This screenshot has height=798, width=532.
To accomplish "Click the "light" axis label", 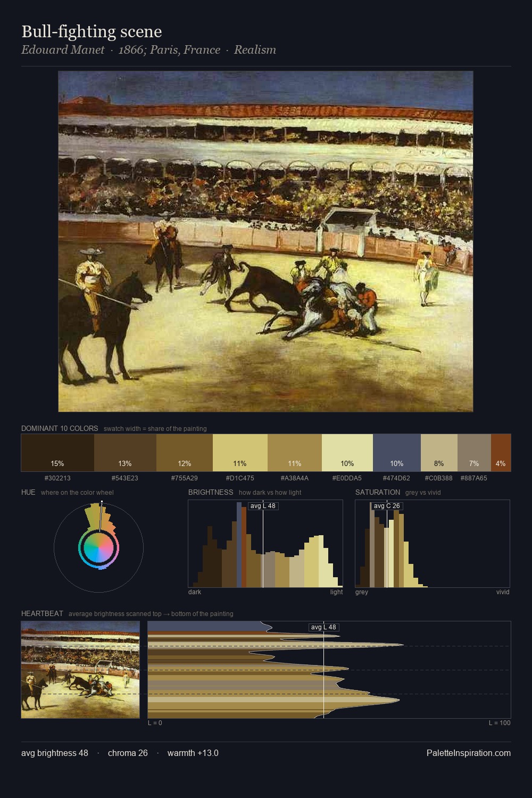I will [336, 592].
